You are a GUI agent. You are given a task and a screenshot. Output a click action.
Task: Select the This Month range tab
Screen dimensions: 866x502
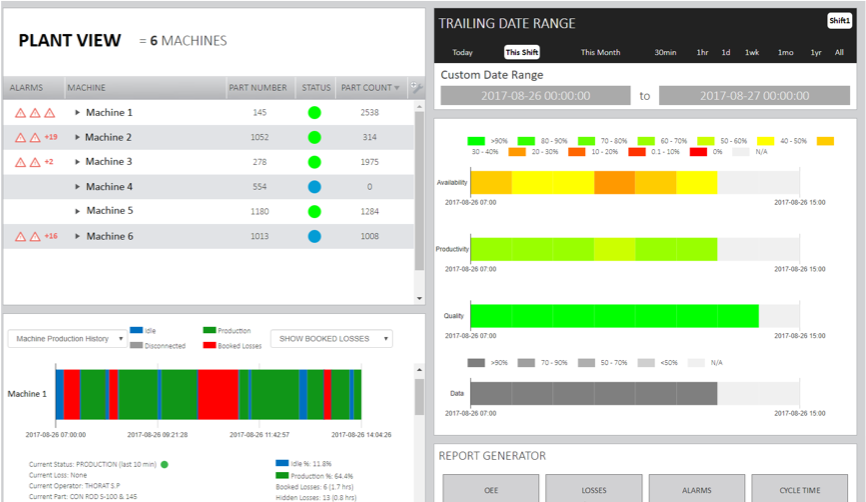click(x=600, y=52)
